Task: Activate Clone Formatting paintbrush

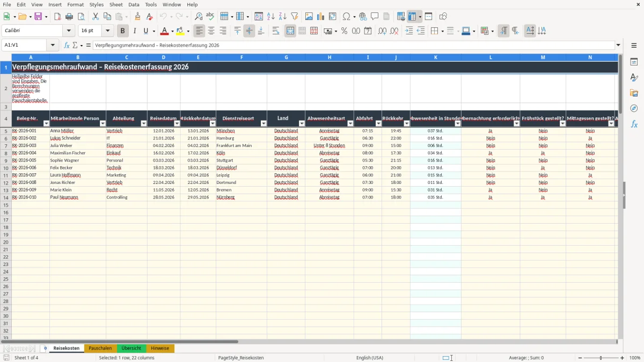Action: click(137, 17)
